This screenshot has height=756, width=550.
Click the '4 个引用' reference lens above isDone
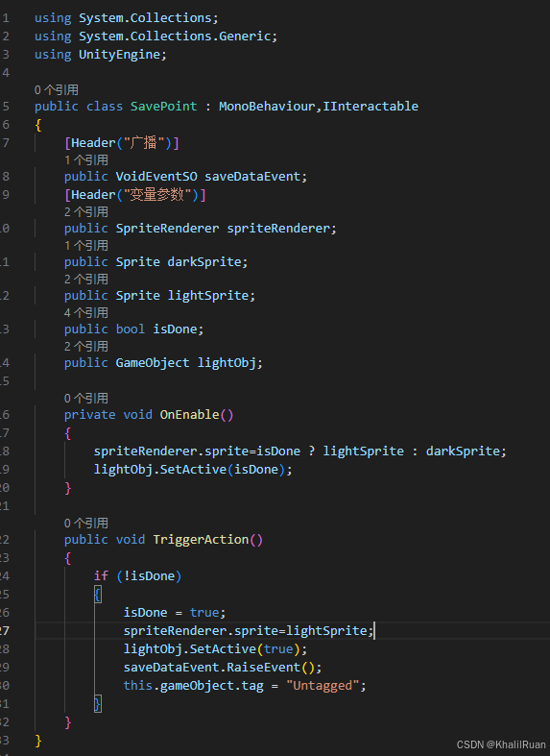[x=85, y=313]
